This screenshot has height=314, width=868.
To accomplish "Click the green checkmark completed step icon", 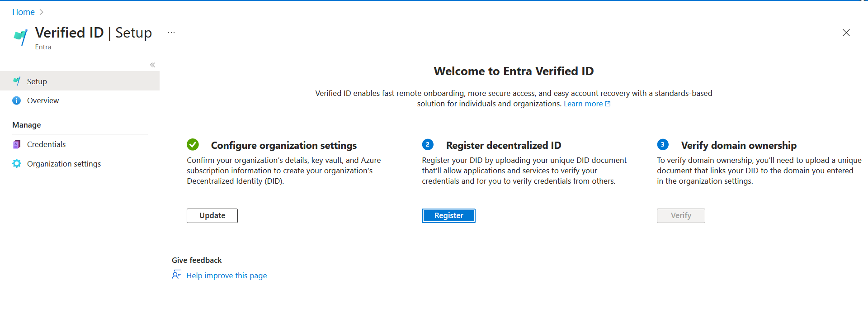I will pyautogui.click(x=193, y=144).
